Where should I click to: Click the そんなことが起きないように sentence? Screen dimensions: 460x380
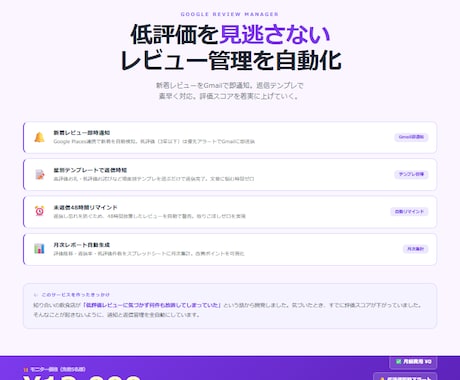116,315
